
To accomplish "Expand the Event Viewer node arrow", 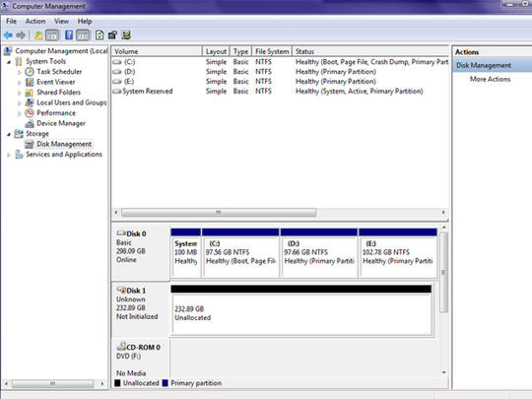I will tap(20, 83).
